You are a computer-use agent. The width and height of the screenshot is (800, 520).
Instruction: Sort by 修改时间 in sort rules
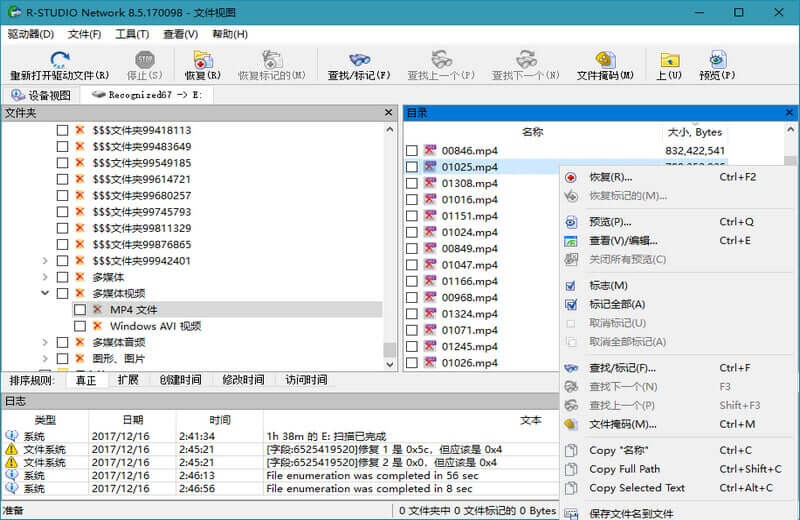click(243, 380)
